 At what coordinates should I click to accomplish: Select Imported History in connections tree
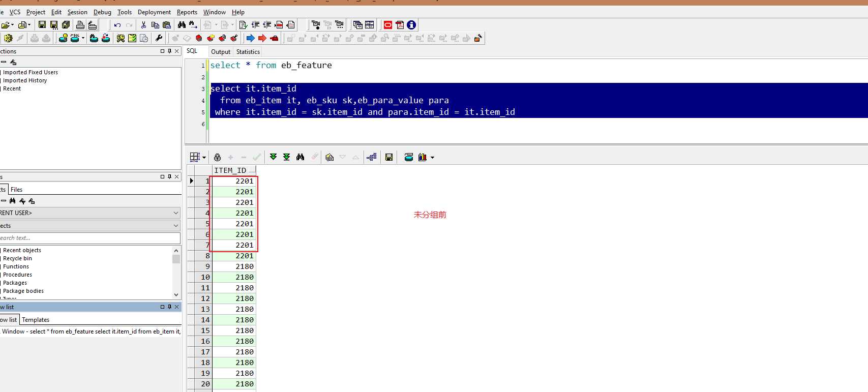pos(25,80)
